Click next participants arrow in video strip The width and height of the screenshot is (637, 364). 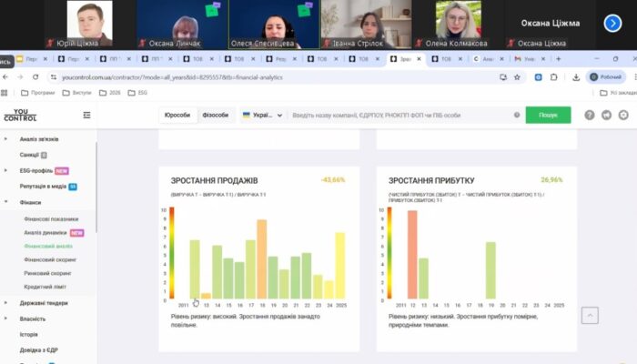tap(612, 23)
